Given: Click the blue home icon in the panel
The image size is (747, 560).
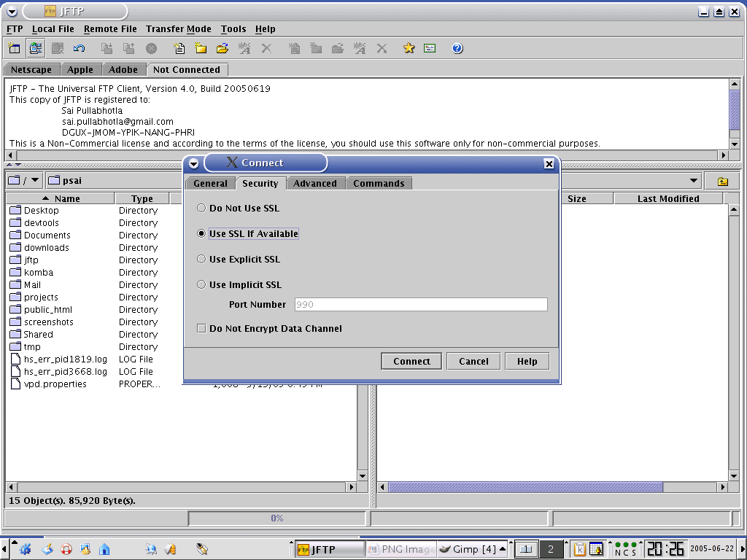Looking at the screenshot, I should point(104,550).
